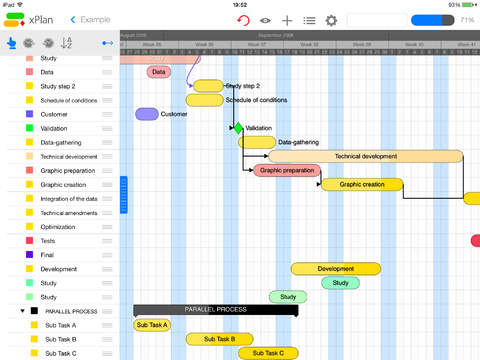Tap the blue sidebar divider handle
Screen dimensions: 480x360
tap(124, 195)
